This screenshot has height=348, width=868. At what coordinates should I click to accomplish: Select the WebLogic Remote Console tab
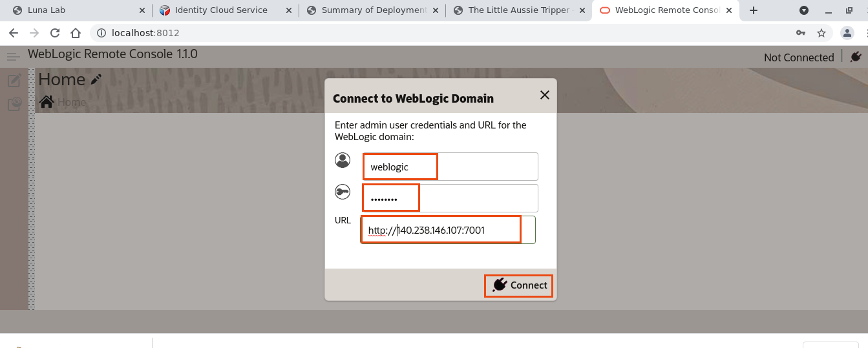click(x=665, y=10)
